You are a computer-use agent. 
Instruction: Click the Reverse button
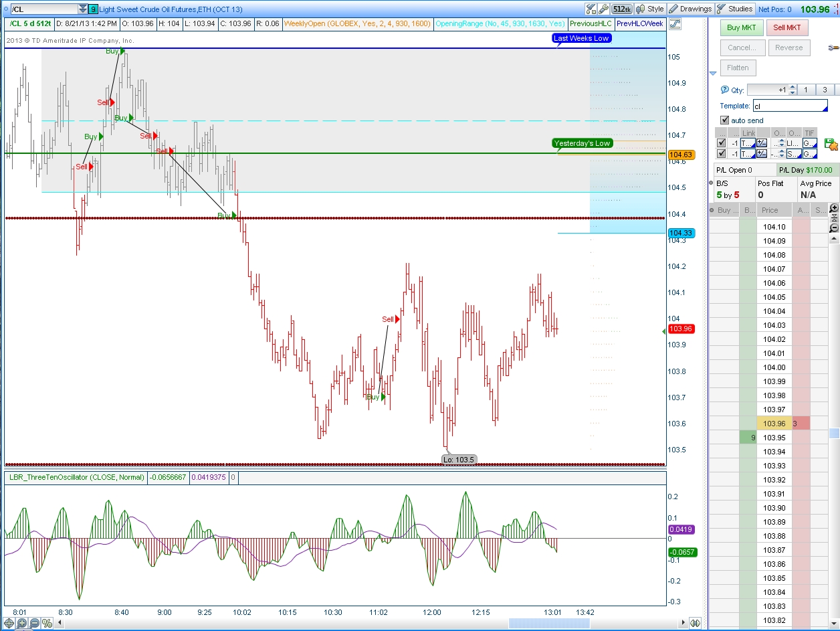coord(789,48)
